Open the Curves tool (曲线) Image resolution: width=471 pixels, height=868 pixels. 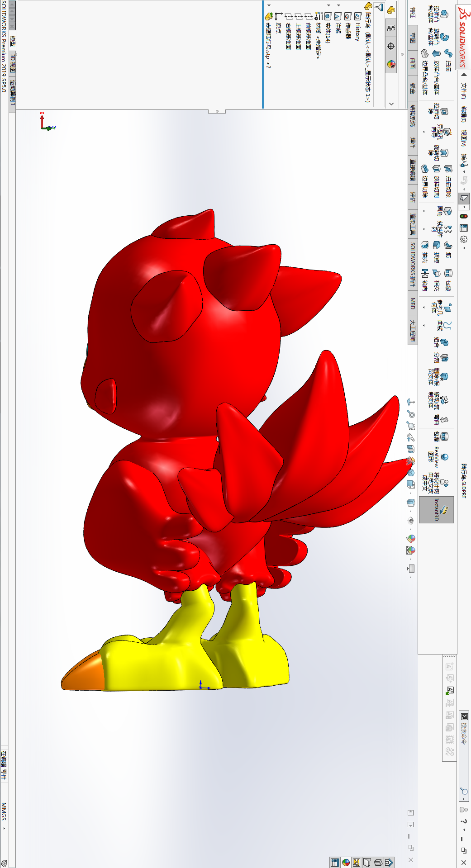(443, 326)
